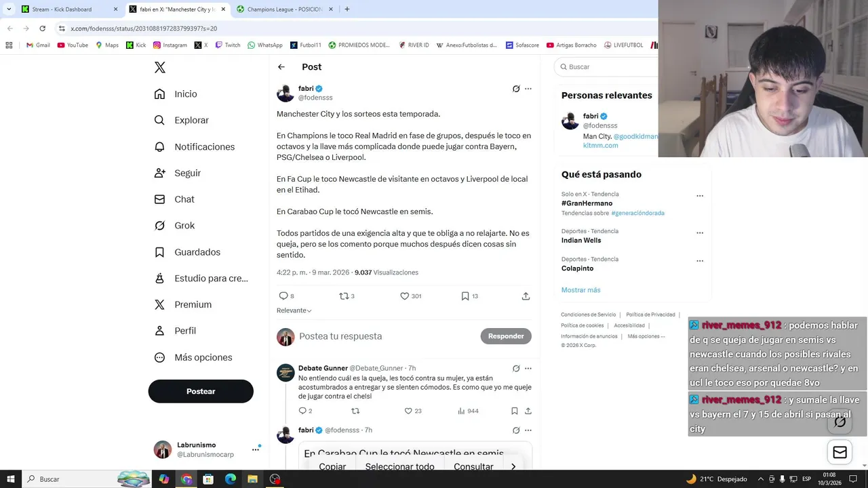
Task: Click the X logo in the sidebar
Action: click(x=160, y=67)
